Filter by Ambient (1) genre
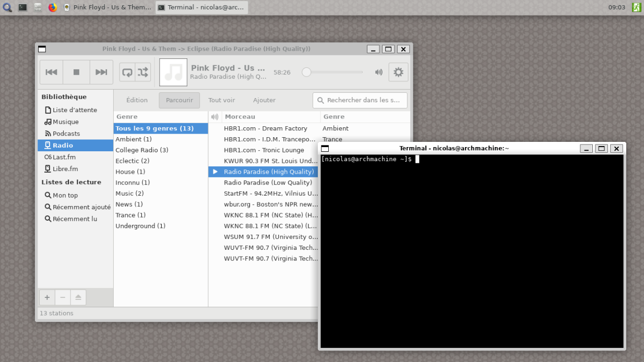 (161, 139)
